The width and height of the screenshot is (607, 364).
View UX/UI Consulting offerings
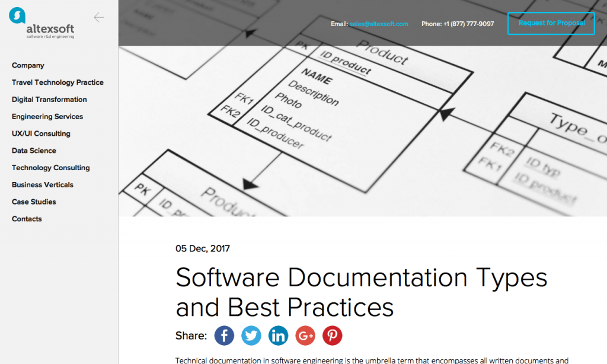tap(41, 133)
